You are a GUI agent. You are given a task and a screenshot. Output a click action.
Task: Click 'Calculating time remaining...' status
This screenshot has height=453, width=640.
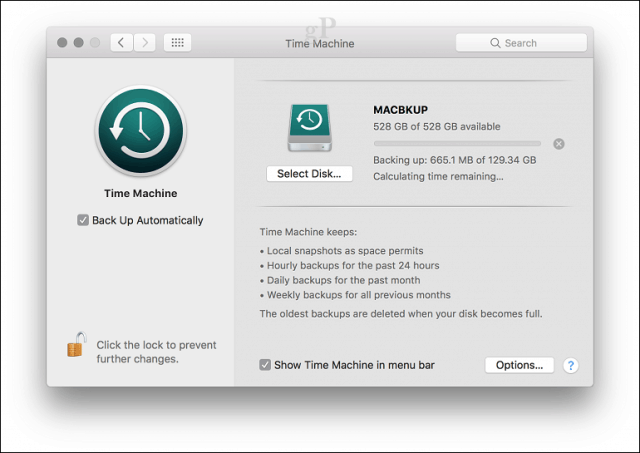pyautogui.click(x=438, y=176)
